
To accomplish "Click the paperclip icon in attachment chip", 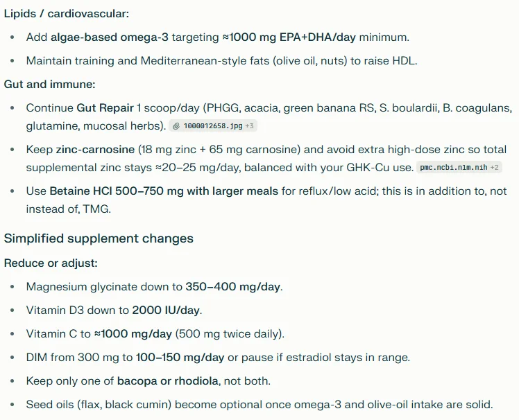I will pyautogui.click(x=176, y=126).
